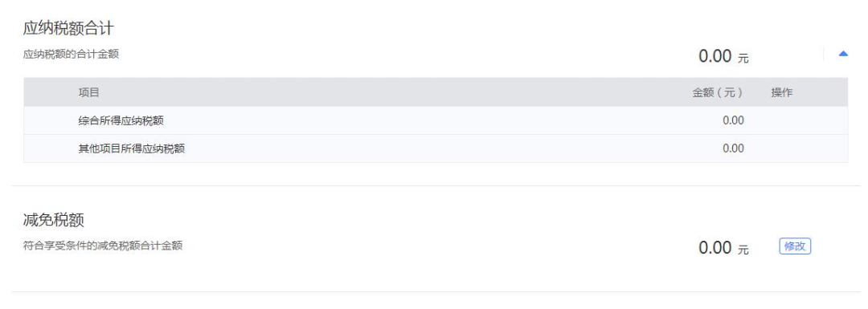Collapse the 应纳税额合计 section with blue arrow
The image size is (868, 309).
(x=843, y=54)
